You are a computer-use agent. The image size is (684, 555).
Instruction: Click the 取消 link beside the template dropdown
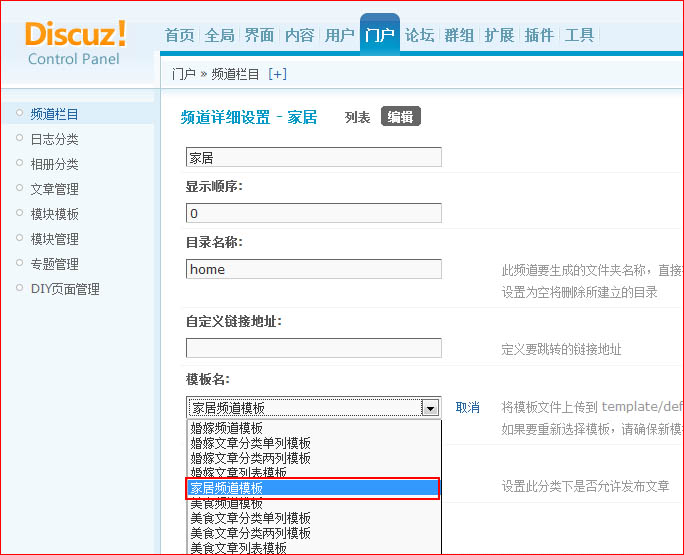468,407
